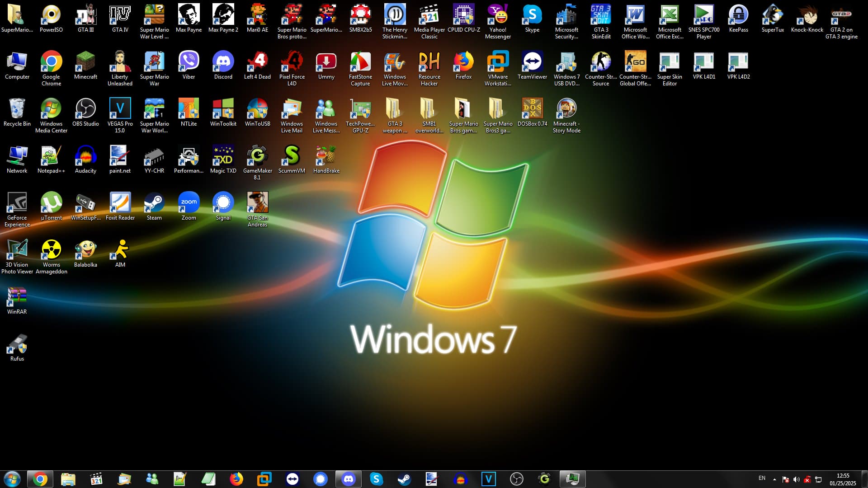Select the Rufus desktop shortcut
This screenshot has height=488, width=868.
point(17,347)
